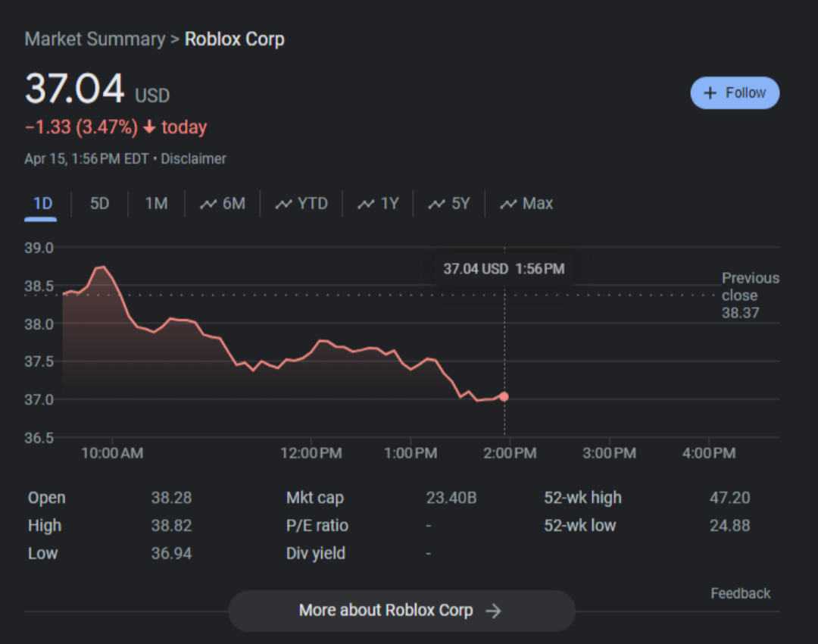Click the 2:00 PM axis label
Screen dimensions: 818x644
tap(510, 453)
